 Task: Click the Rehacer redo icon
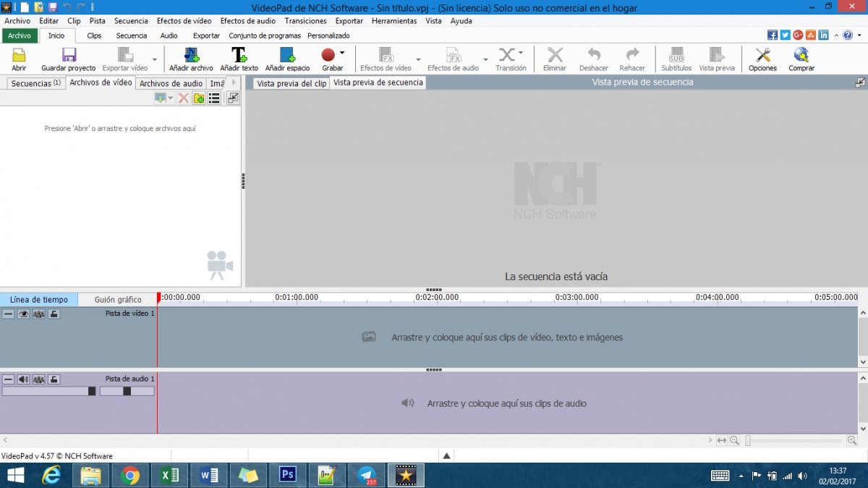632,59
